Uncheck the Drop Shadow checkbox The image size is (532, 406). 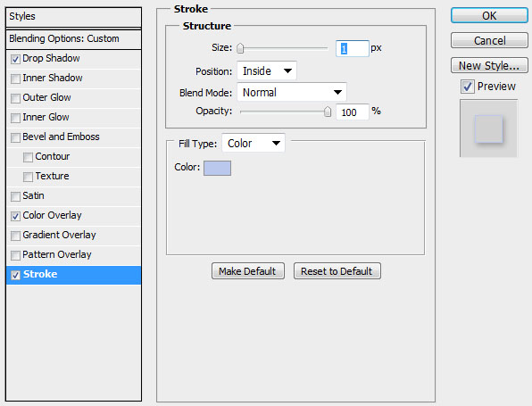point(15,60)
